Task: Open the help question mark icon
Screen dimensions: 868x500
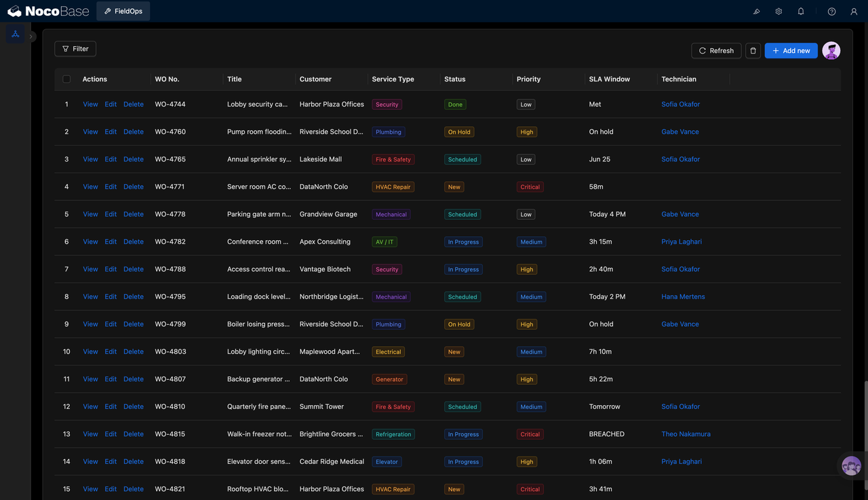Action: click(832, 12)
